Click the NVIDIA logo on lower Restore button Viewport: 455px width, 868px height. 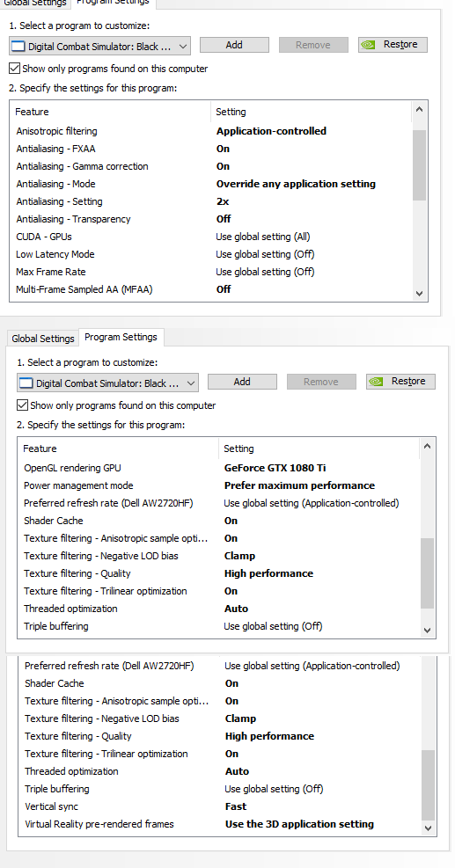coord(377,382)
